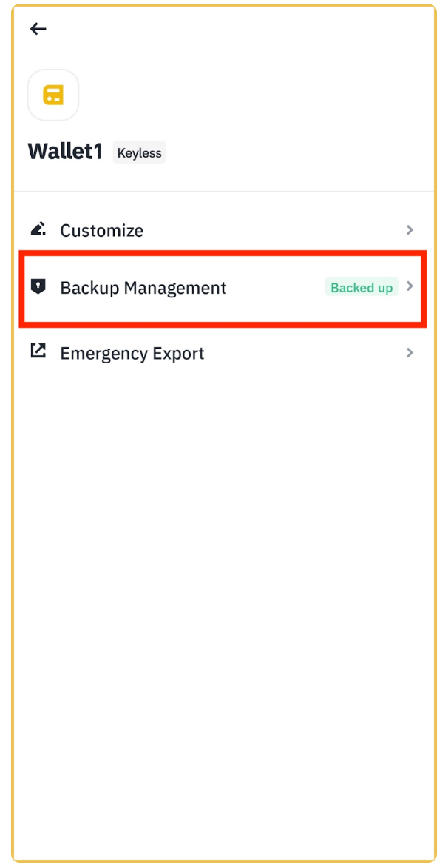The width and height of the screenshot is (448, 868).
Task: Open the Backup Management menu label
Action: coord(143,288)
